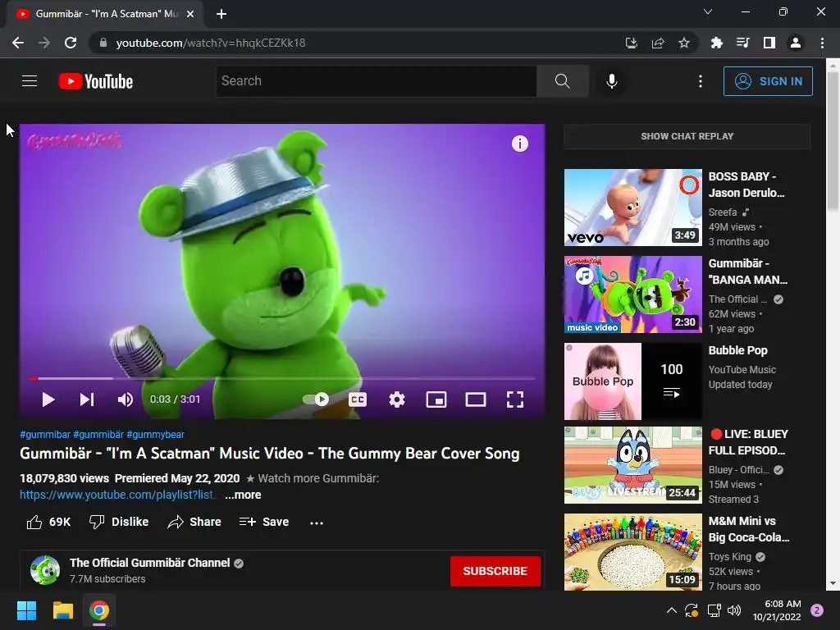840x630 pixels.
Task: Open Chrome profile icon
Action: (796, 43)
